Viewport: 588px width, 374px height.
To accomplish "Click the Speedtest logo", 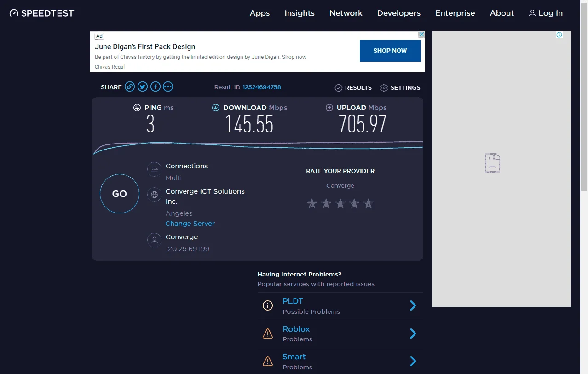I will point(41,13).
